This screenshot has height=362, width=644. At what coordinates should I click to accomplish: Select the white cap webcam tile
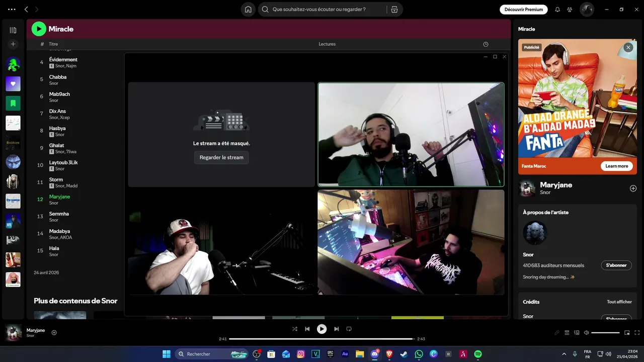click(221, 242)
